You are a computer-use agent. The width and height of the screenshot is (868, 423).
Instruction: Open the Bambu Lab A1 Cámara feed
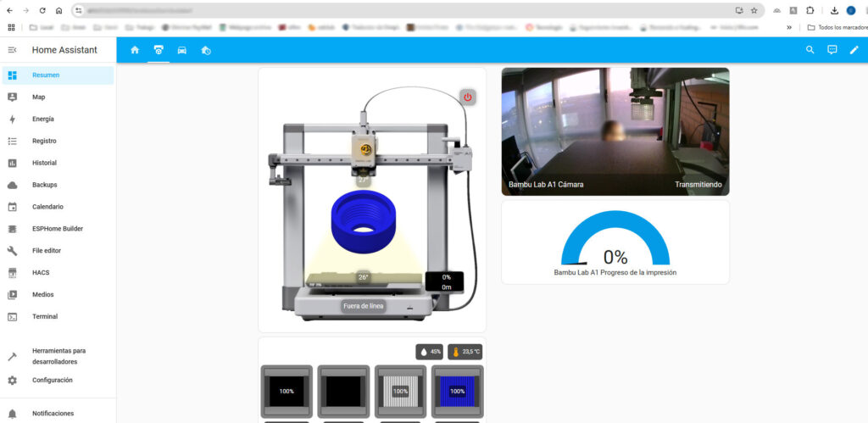(x=615, y=131)
